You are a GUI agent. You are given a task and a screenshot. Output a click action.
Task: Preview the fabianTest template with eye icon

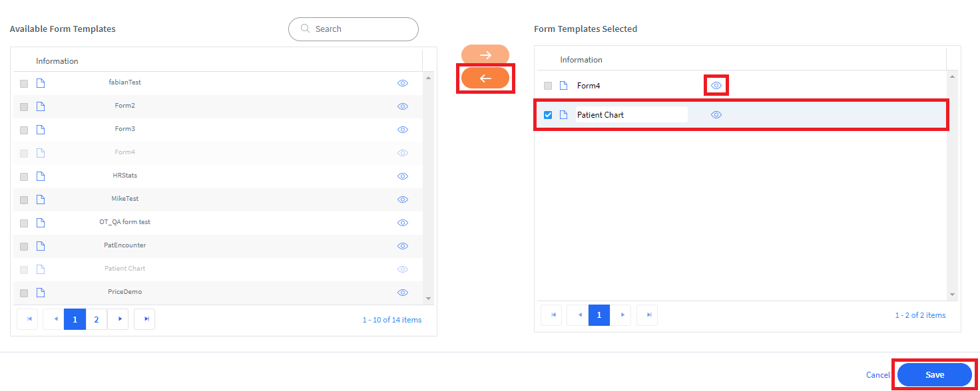(403, 83)
